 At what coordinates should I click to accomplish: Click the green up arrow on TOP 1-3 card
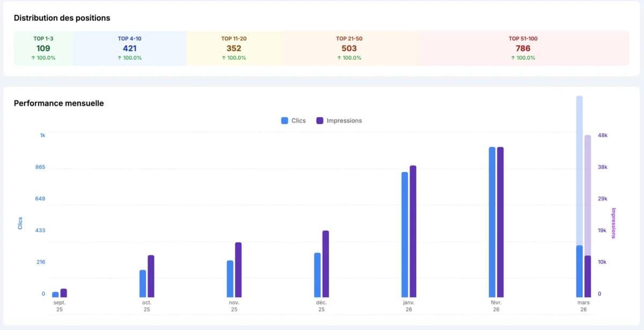coord(33,58)
